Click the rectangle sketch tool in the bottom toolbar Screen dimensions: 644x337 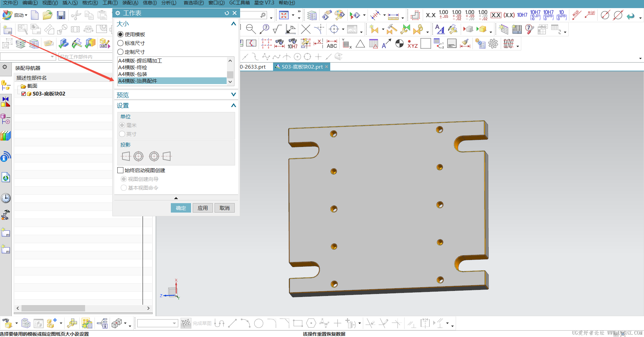(298, 323)
